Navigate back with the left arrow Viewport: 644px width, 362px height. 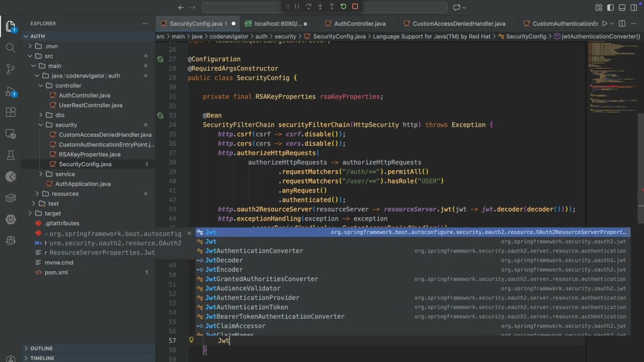coord(181,7)
